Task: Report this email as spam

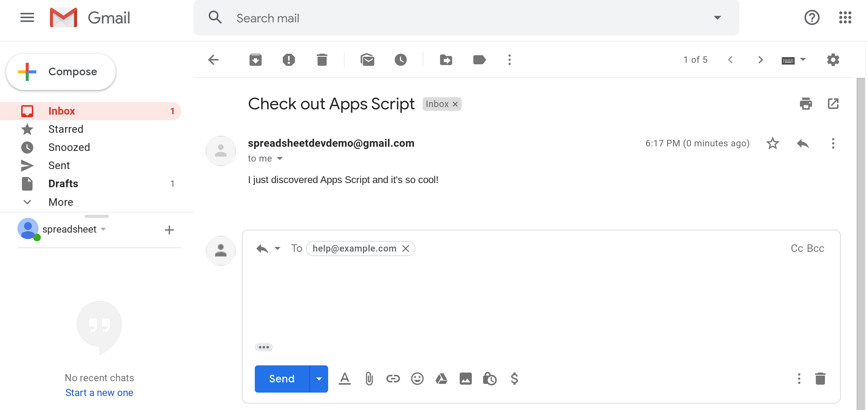Action: coord(289,60)
